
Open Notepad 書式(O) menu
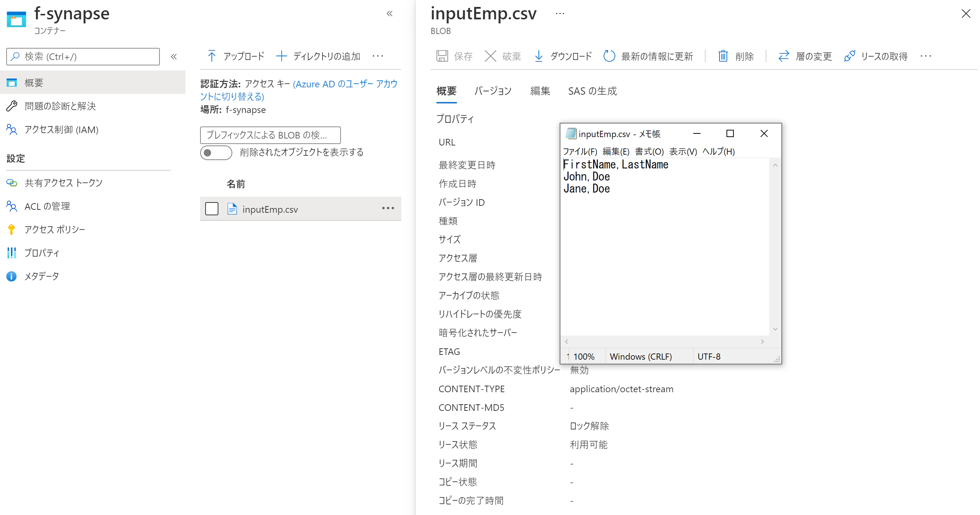tap(649, 152)
